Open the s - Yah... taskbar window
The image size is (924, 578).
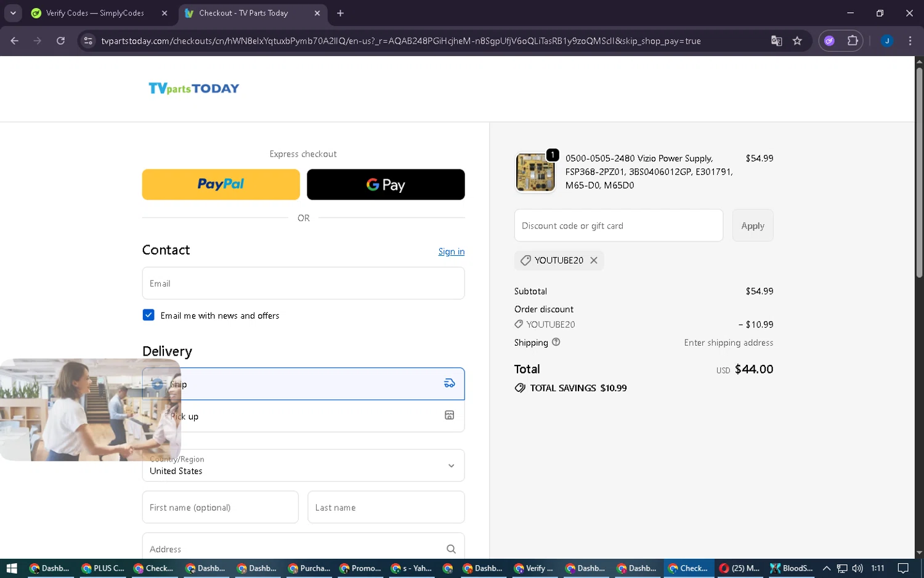coord(411,568)
